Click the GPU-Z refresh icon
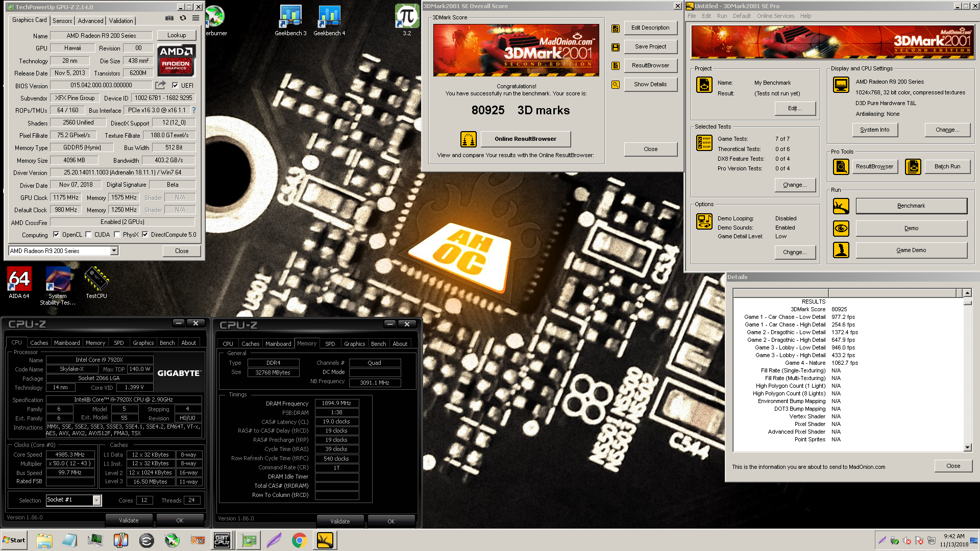This screenshot has width=980, height=551. (183, 18)
